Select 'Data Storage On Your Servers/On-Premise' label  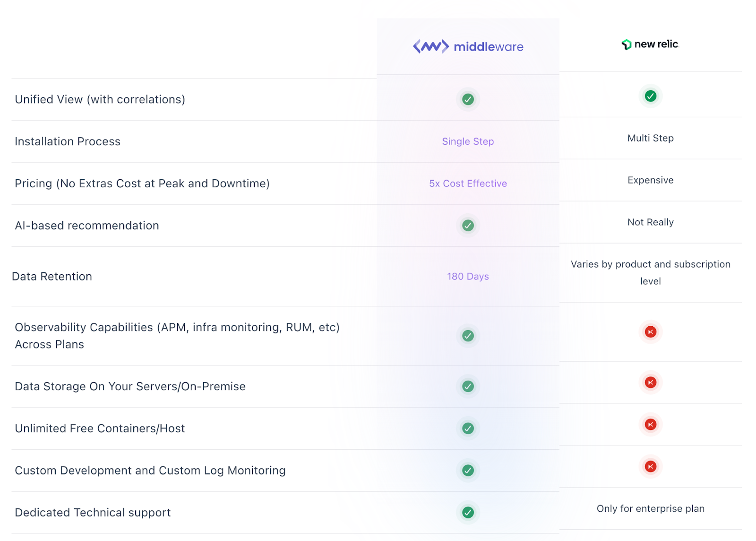pos(130,386)
